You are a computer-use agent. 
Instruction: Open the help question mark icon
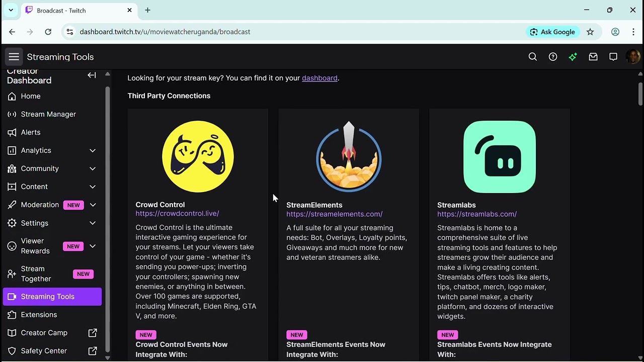tap(553, 57)
